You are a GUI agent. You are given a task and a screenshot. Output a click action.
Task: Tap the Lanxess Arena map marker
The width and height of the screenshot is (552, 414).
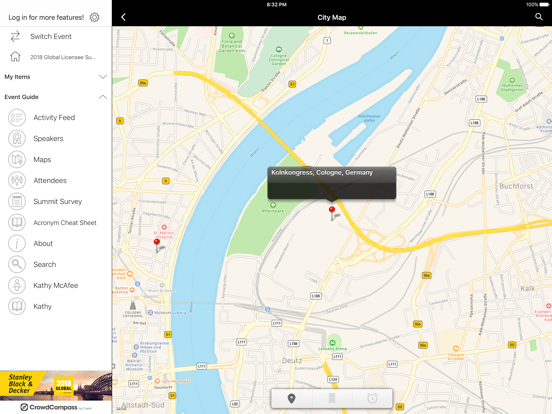pyautogui.click(x=332, y=343)
